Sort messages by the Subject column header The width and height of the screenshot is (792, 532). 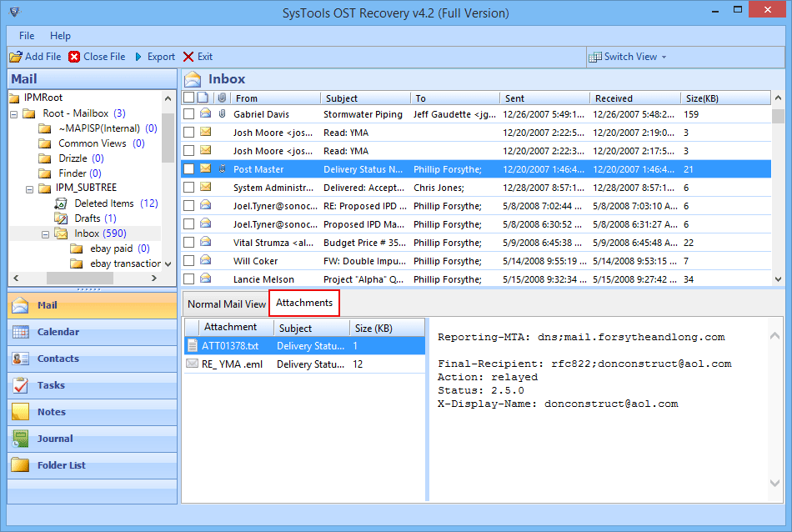coord(365,98)
